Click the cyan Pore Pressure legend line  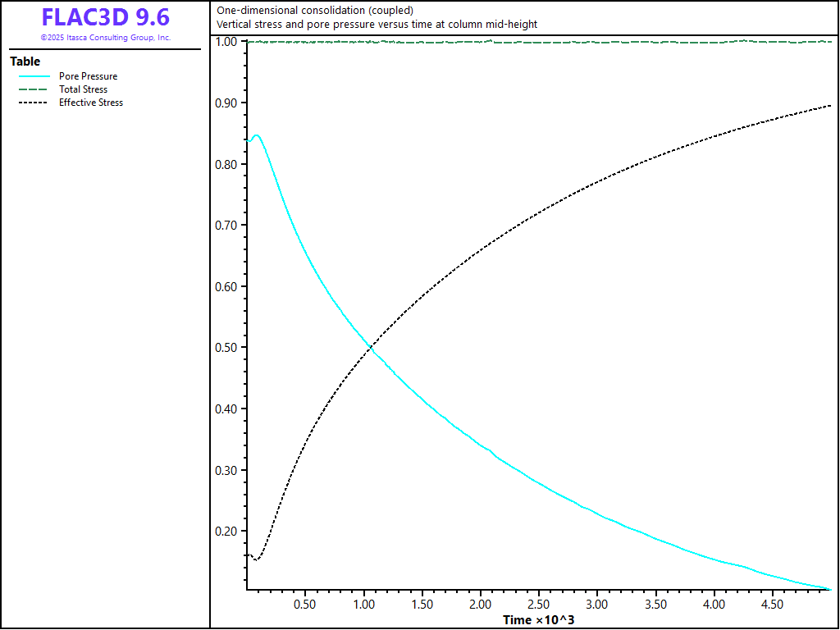[34, 76]
